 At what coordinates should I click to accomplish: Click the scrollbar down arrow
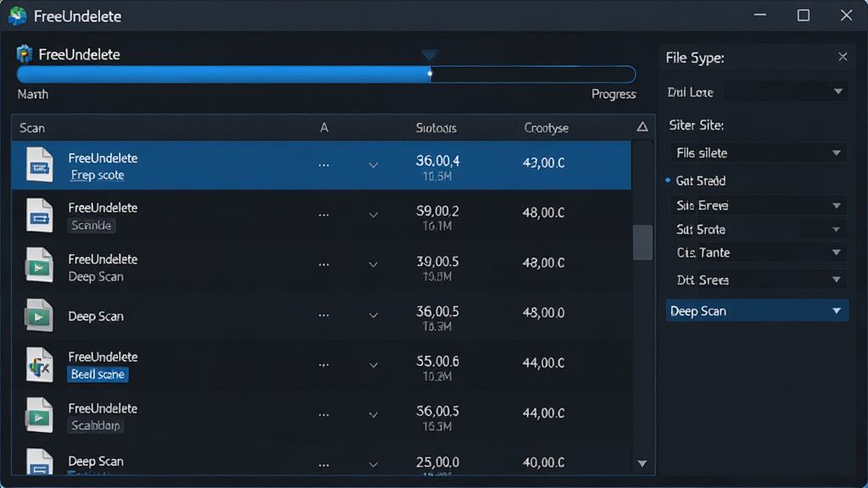[x=643, y=463]
